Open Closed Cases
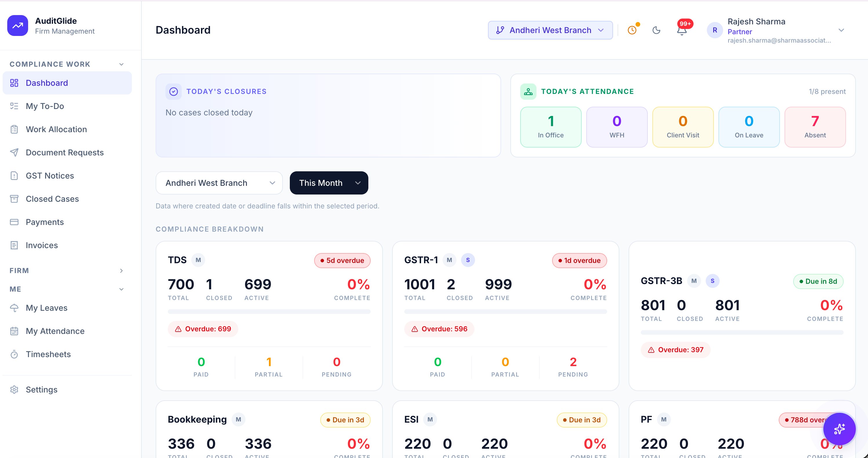This screenshot has height=458, width=868. click(x=68, y=199)
